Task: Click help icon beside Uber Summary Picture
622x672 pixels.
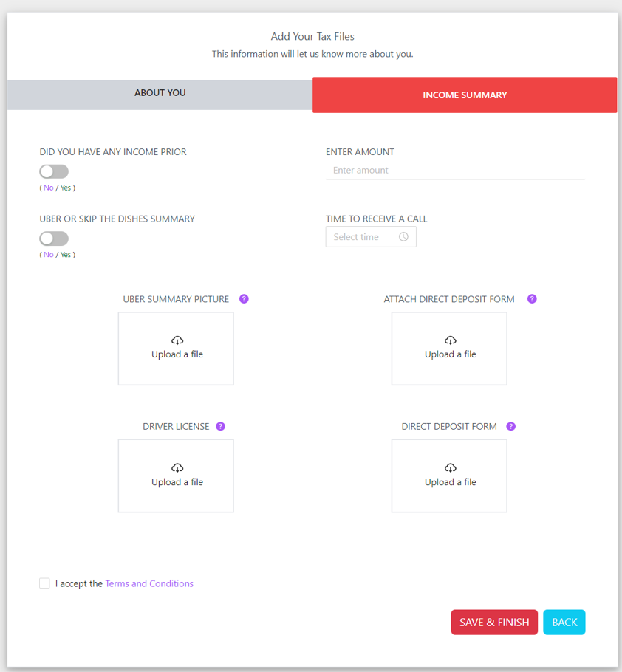Action: pos(244,299)
